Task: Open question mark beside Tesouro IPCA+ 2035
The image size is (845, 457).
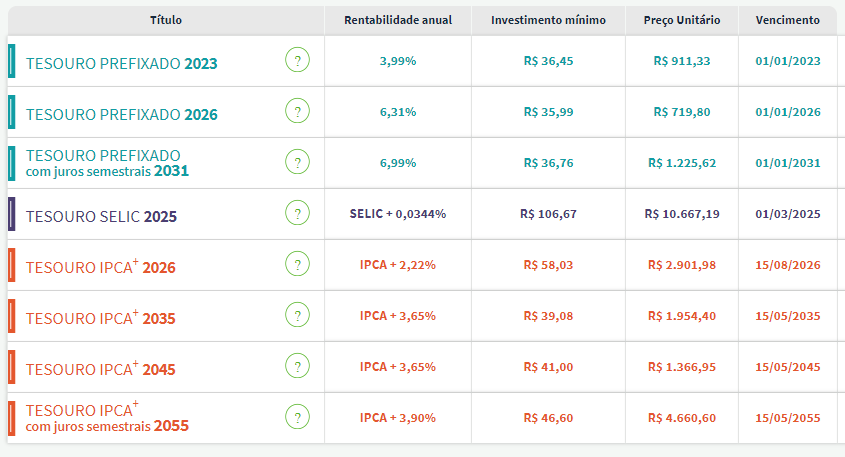Action: click(x=297, y=316)
